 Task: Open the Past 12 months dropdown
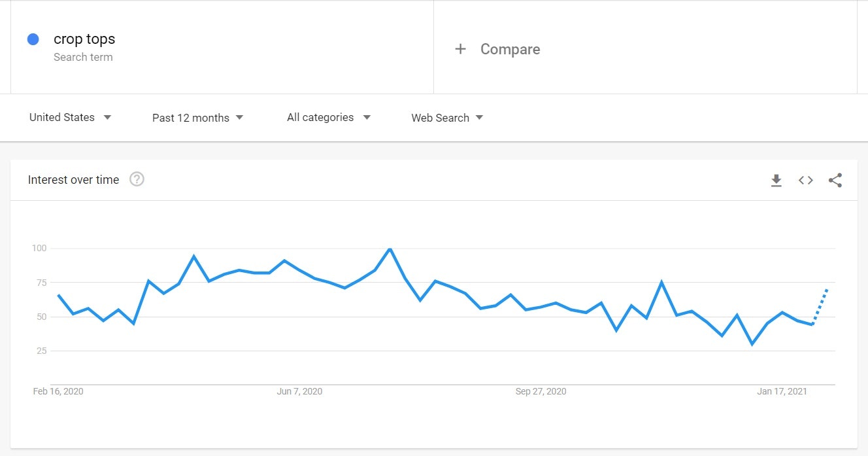click(x=197, y=118)
